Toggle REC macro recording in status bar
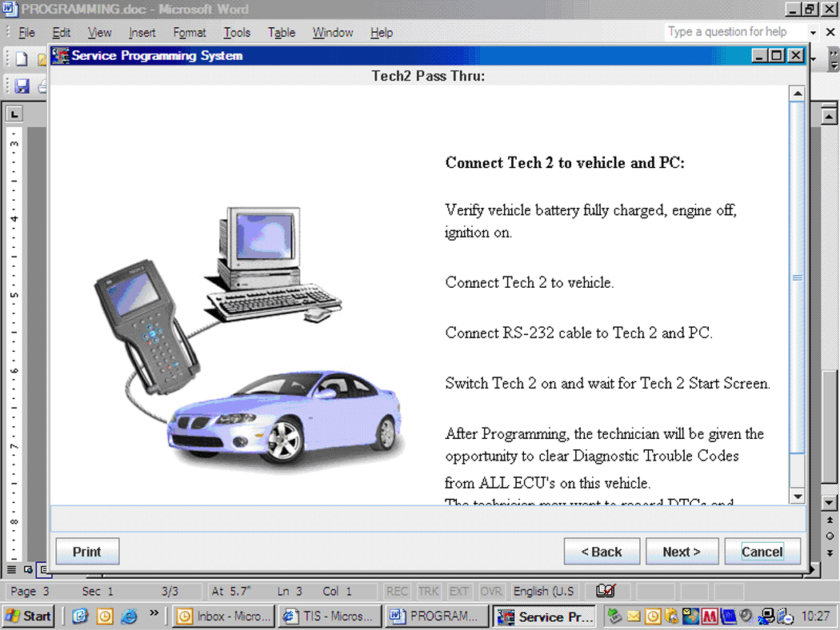This screenshot has width=840, height=630. [397, 592]
